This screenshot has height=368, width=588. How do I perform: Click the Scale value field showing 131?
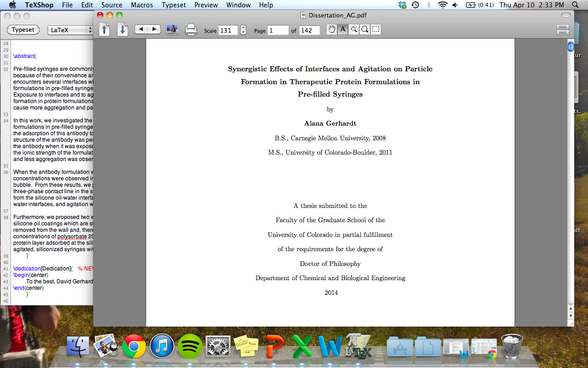(228, 30)
